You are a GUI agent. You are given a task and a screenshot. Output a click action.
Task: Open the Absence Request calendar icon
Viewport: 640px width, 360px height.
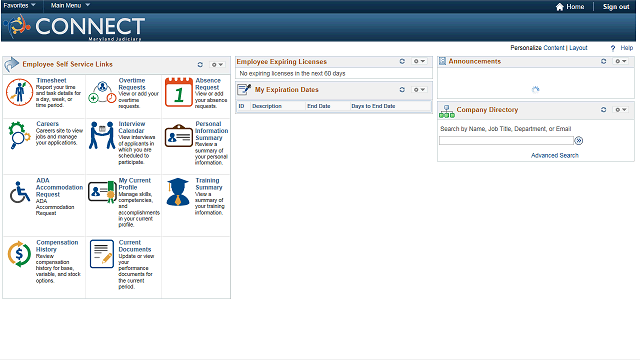click(x=179, y=92)
